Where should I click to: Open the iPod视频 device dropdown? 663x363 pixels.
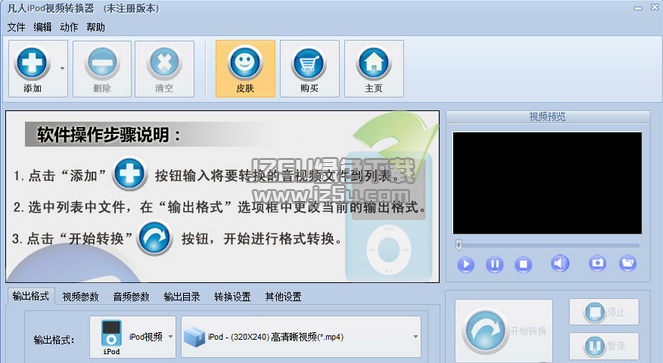click(170, 337)
